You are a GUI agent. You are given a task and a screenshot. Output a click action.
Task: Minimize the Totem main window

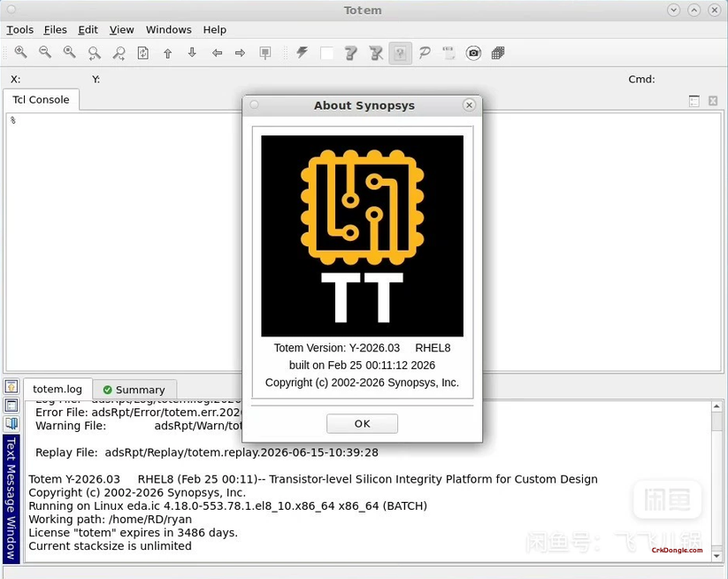pos(674,10)
